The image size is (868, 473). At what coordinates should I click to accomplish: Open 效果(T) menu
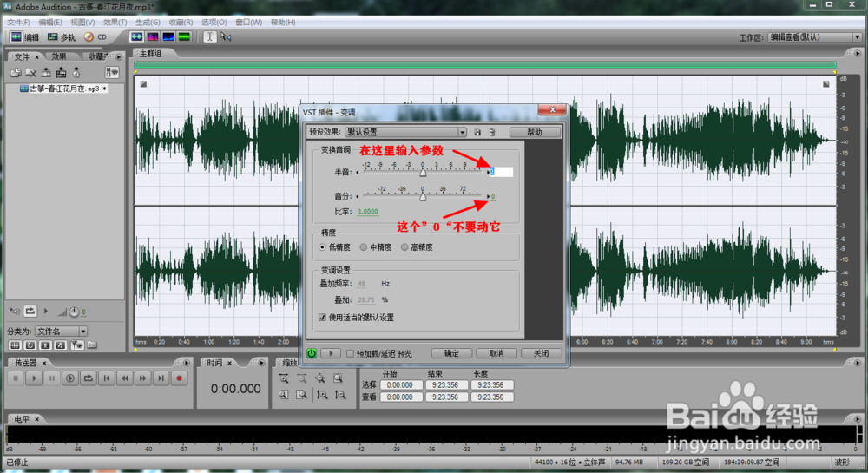(115, 22)
